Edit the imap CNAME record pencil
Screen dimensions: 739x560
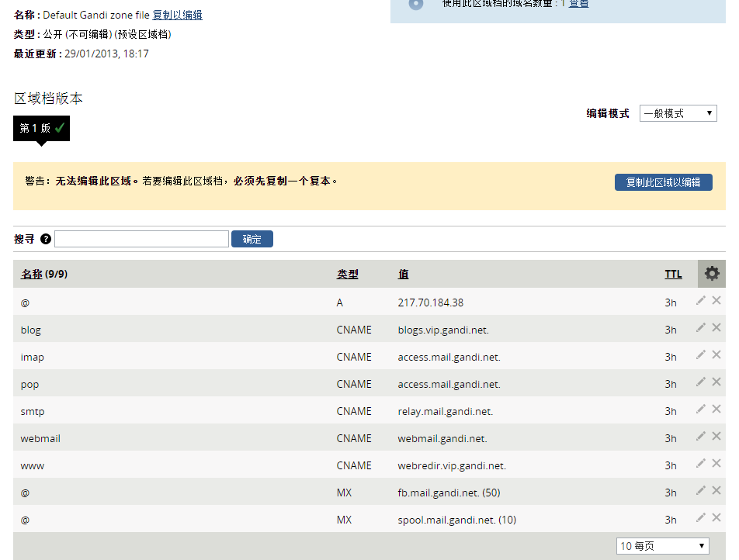pos(701,354)
